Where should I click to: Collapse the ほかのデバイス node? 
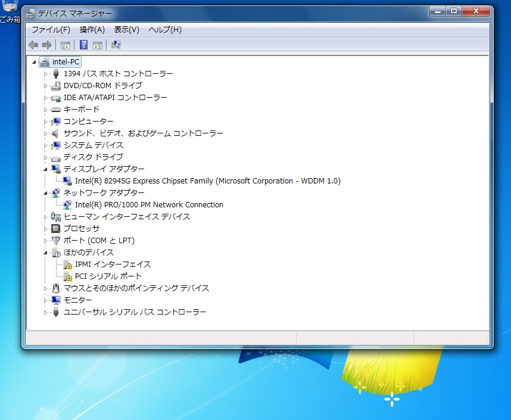pos(46,253)
